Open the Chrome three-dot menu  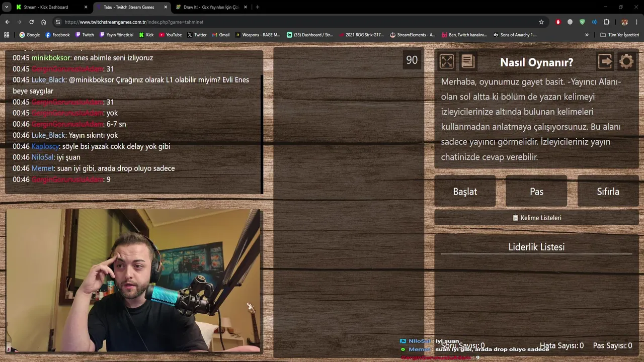pyautogui.click(x=636, y=22)
